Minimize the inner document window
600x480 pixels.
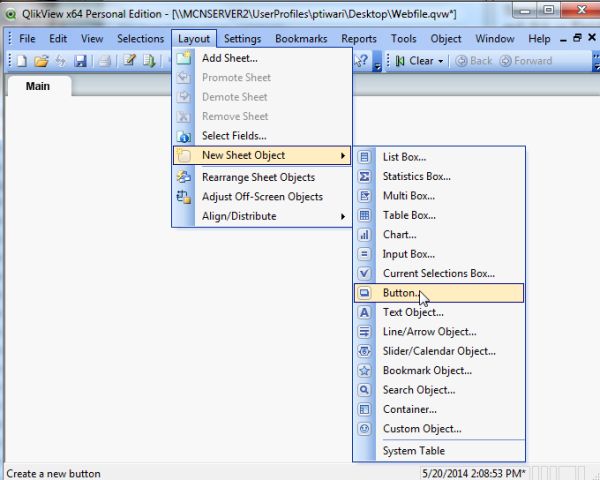pos(563,39)
